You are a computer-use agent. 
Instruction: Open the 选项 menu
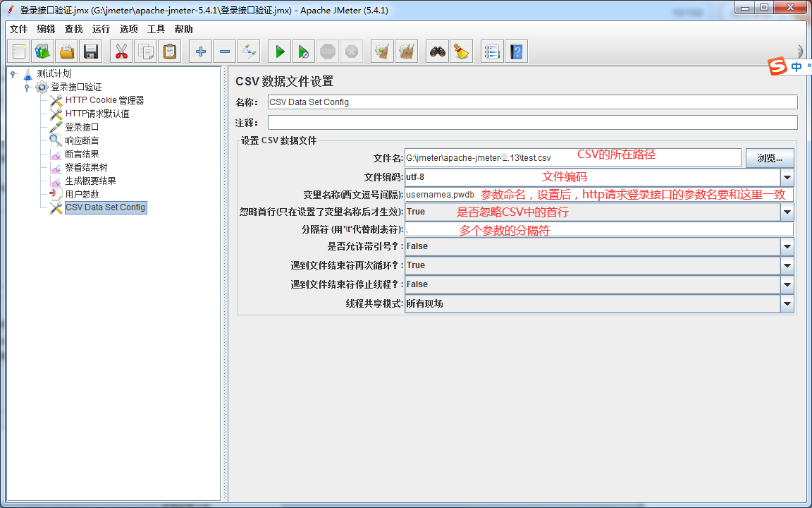(128, 29)
